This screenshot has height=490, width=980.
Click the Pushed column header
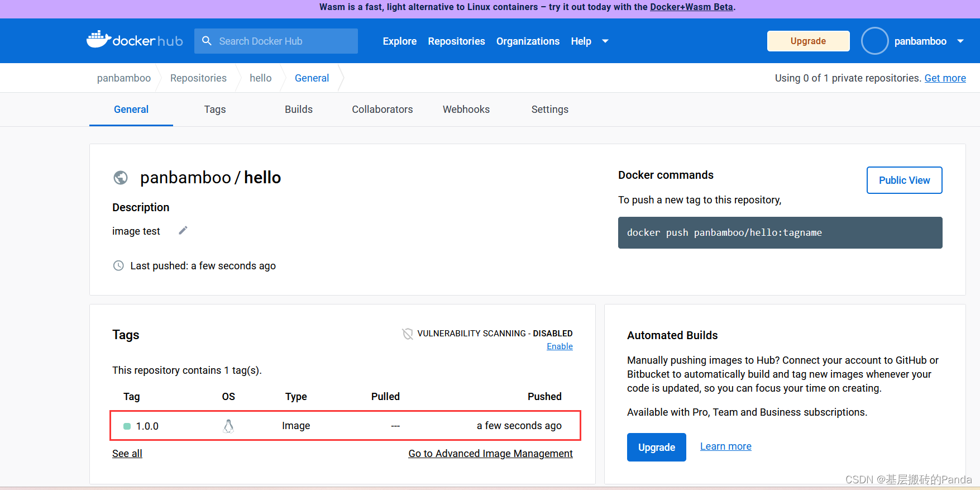point(544,396)
